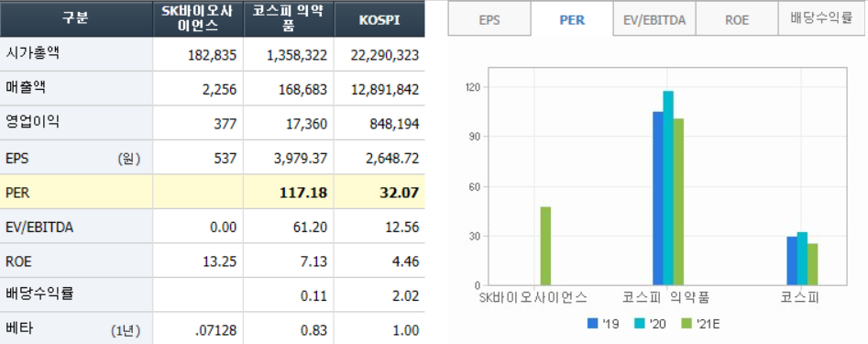Click the 구분 column header
868x344 pixels.
(x=76, y=19)
